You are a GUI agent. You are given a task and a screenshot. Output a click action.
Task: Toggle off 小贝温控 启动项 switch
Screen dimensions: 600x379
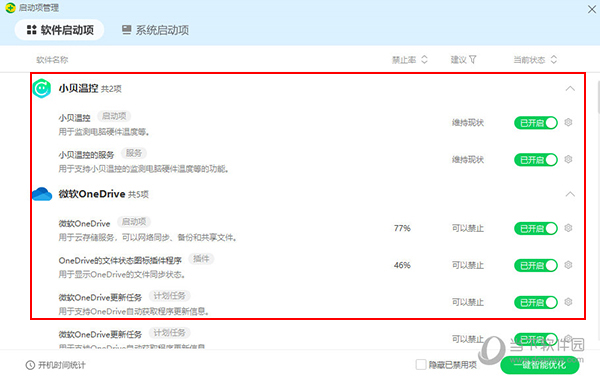[535, 123]
